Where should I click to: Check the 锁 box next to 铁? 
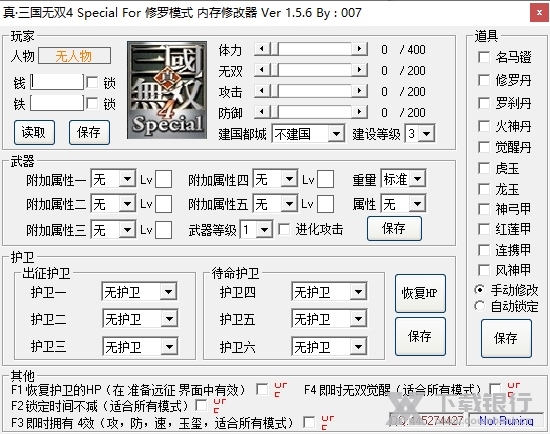click(x=93, y=104)
